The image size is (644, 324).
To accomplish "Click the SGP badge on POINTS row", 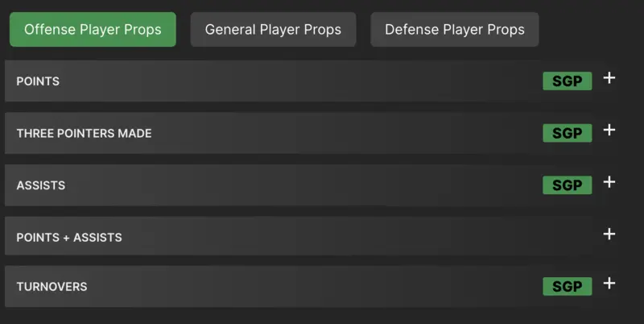I will [x=567, y=81].
